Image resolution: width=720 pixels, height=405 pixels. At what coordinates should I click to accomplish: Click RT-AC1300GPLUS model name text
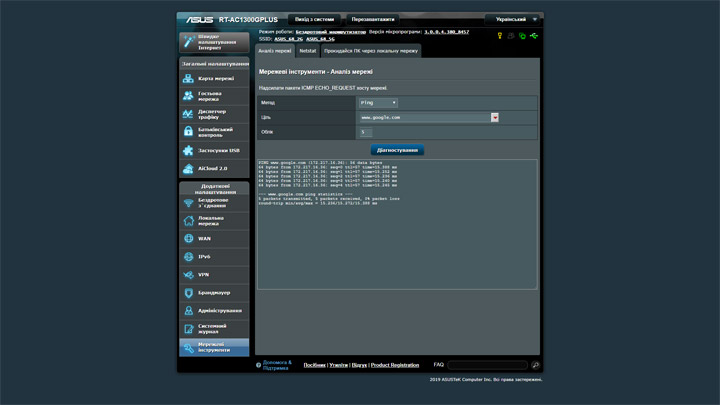coord(248,20)
